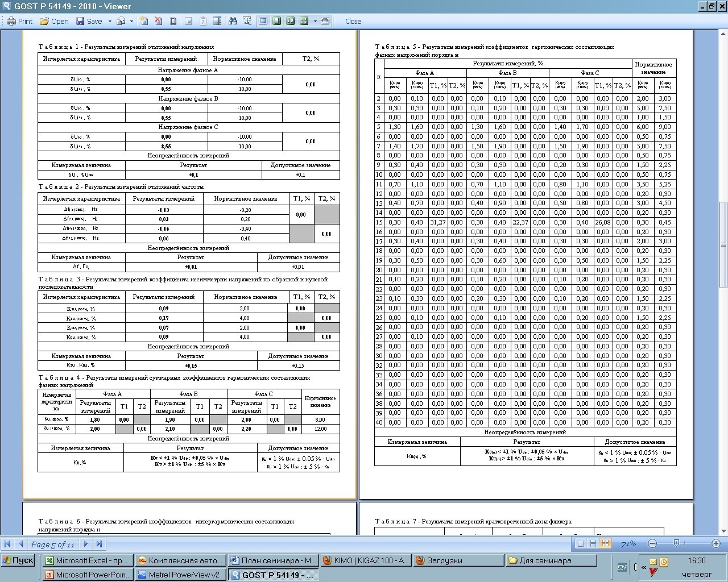Click the Open file button
The height and width of the screenshot is (582, 728).
[54, 21]
